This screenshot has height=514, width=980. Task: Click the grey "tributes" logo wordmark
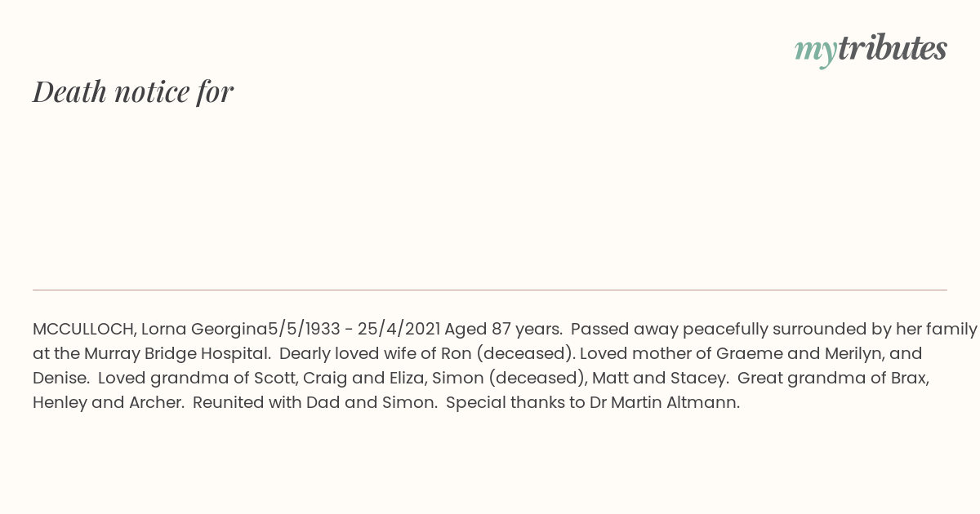point(893,47)
